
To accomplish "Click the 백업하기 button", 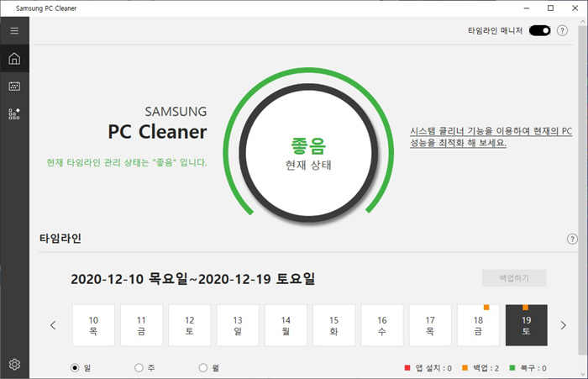I will point(514,278).
